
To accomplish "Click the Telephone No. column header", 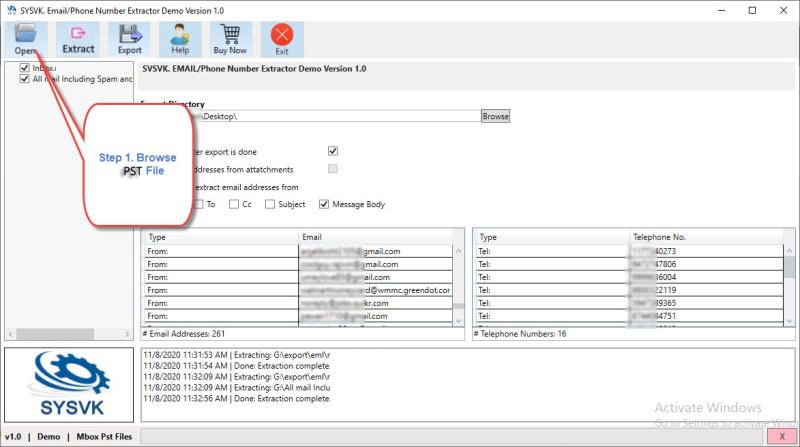I will [706, 237].
